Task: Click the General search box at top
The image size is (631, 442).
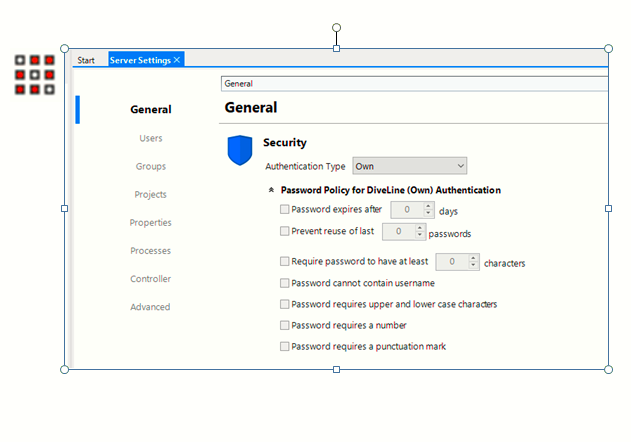Action: tap(413, 84)
